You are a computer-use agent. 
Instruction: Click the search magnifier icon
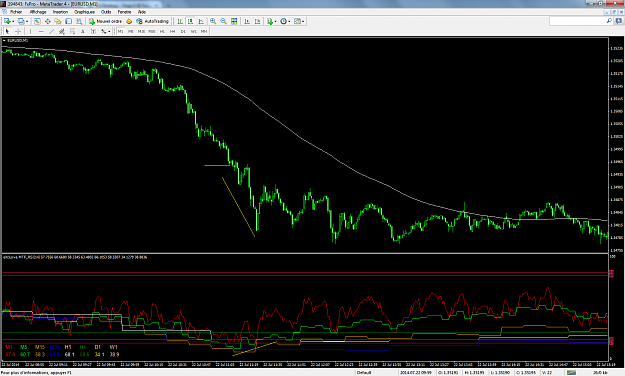tap(609, 21)
